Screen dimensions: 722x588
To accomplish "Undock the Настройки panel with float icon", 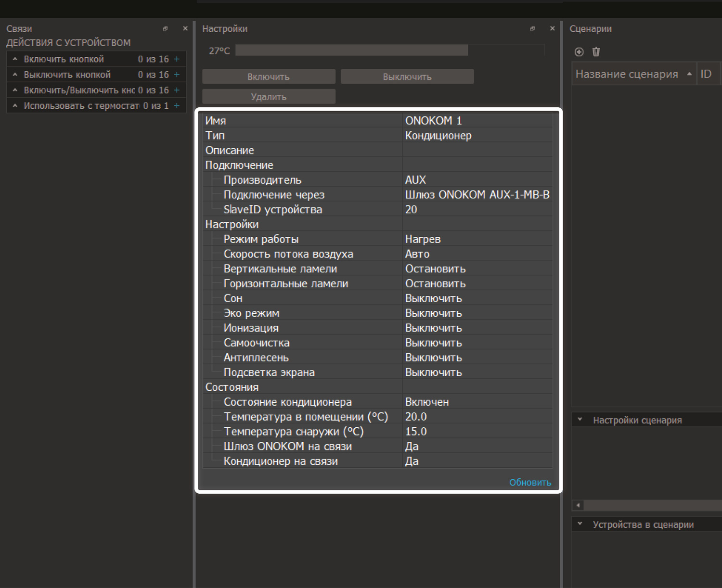I will (532, 29).
